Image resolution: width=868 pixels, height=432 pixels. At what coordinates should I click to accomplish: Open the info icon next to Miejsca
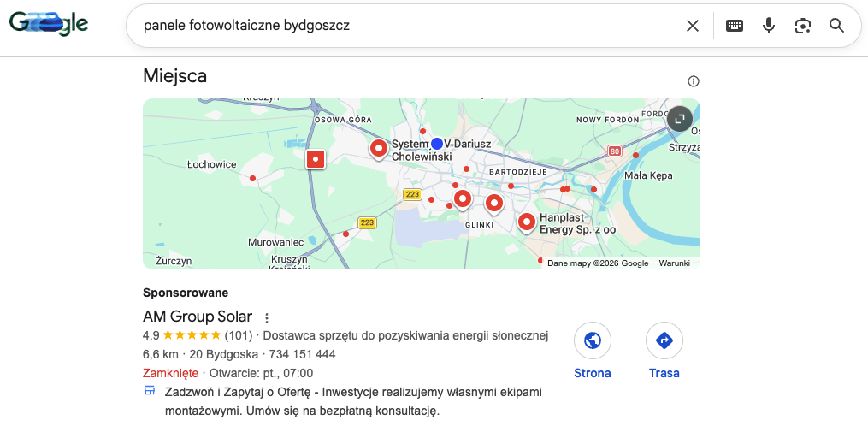pyautogui.click(x=693, y=81)
